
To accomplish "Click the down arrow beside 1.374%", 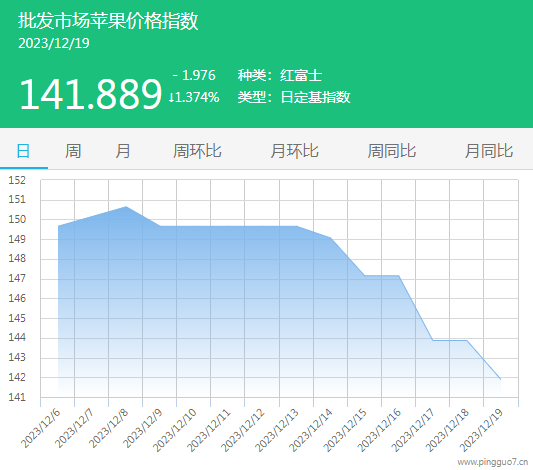I will pos(172,98).
